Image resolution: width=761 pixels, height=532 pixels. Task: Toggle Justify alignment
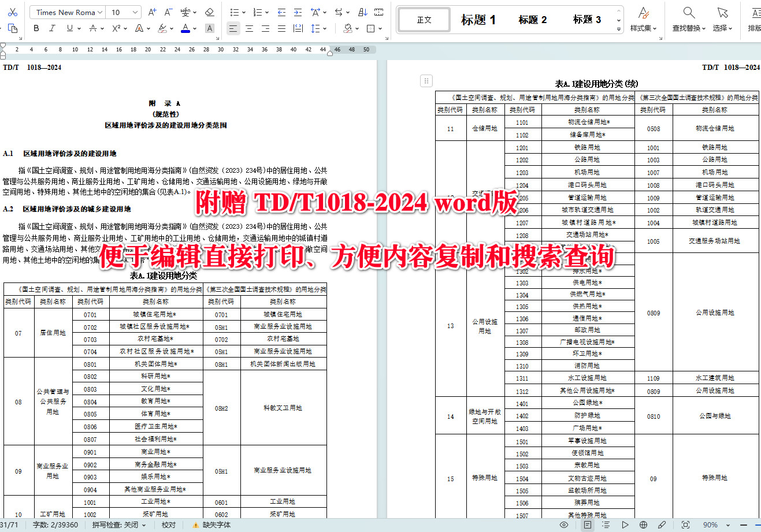click(x=281, y=28)
